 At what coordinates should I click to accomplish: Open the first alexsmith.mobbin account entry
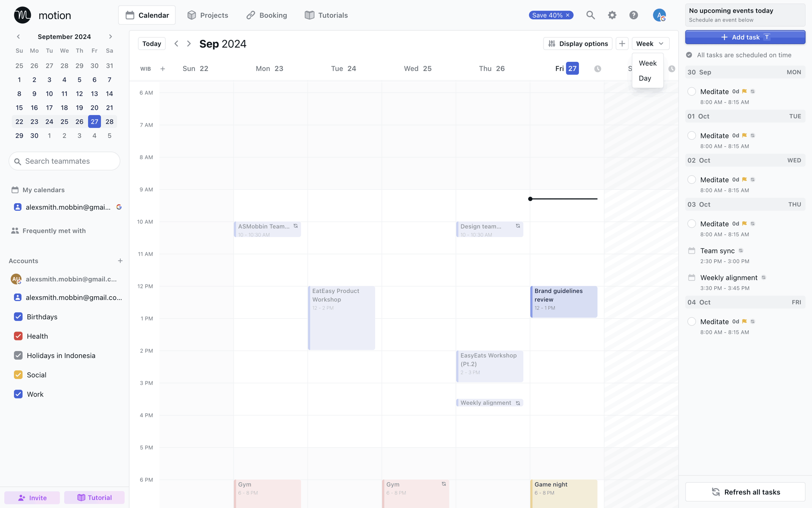pos(64,279)
